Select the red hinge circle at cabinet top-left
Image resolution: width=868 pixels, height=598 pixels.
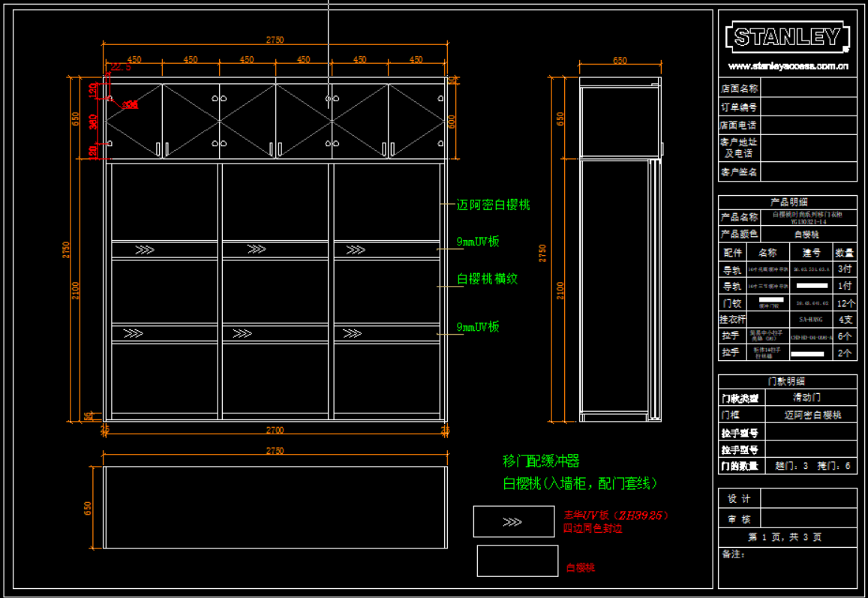coord(110,98)
